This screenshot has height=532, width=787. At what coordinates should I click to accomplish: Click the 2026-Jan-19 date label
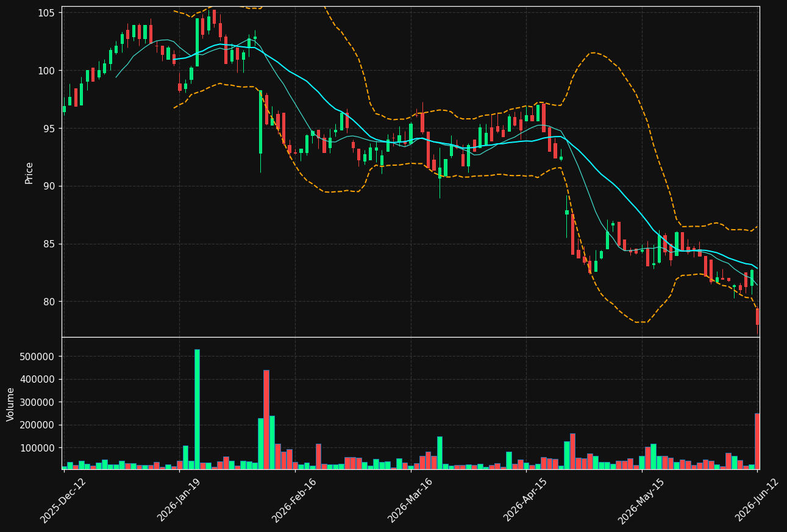(179, 500)
